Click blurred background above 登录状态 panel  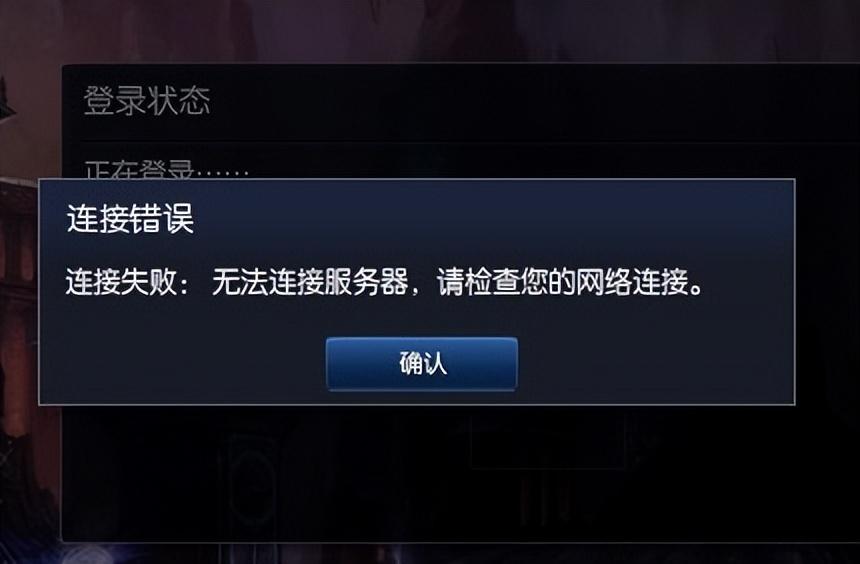430,30
